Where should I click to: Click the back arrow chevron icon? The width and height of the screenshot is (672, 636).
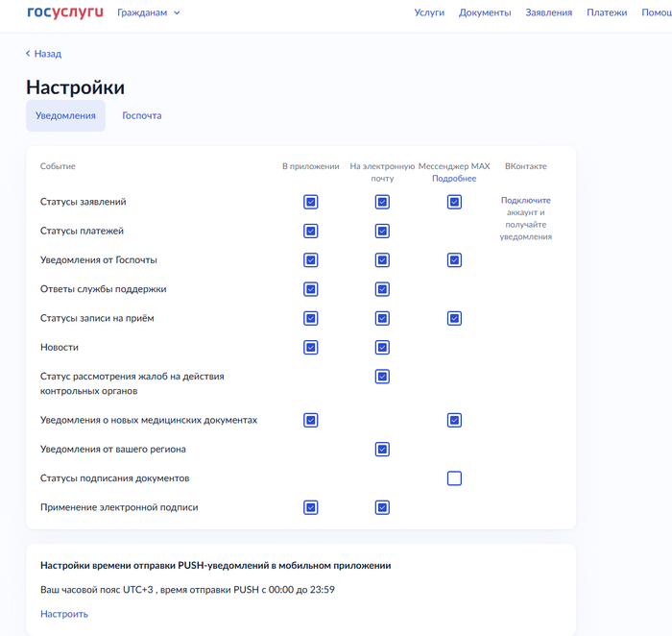[28, 54]
